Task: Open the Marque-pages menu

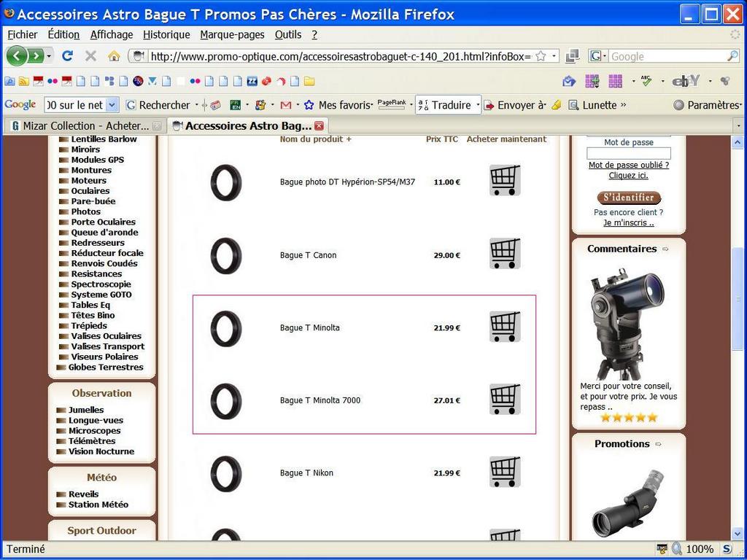Action: [232, 34]
